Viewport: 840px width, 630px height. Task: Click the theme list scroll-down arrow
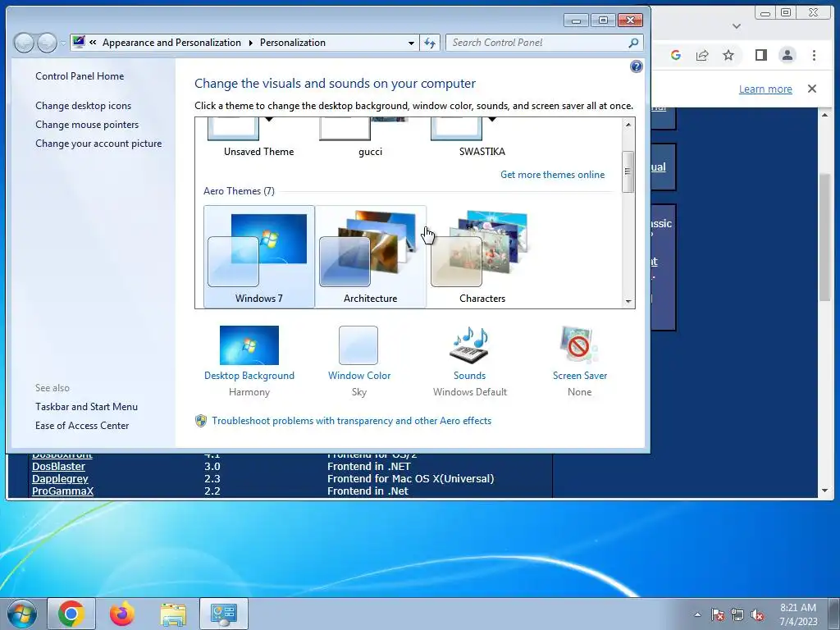[628, 302]
